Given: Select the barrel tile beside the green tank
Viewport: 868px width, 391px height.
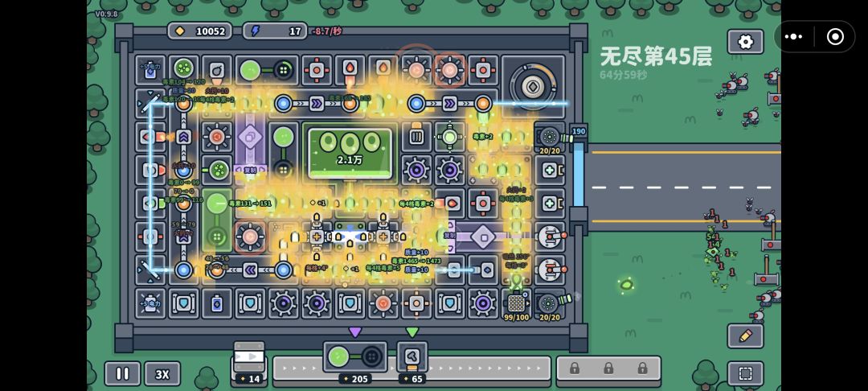Looking at the screenshot, I should pyautogui.click(x=416, y=137).
